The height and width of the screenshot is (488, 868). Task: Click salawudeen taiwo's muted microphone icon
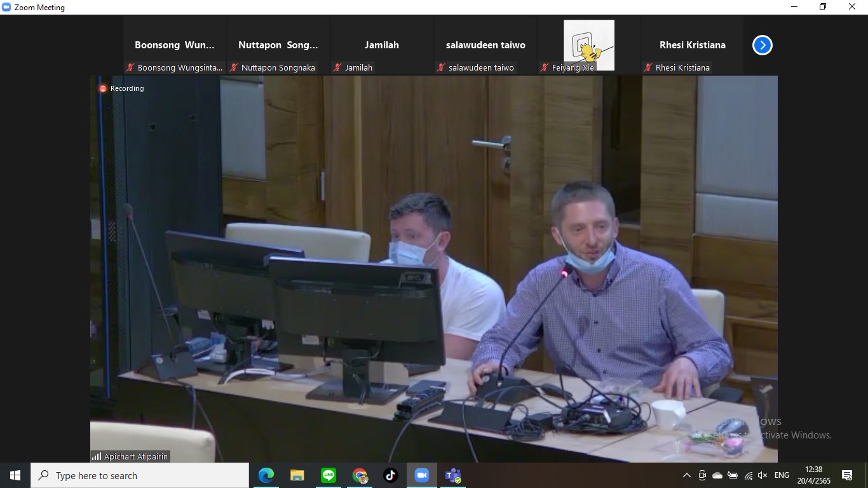pos(441,67)
